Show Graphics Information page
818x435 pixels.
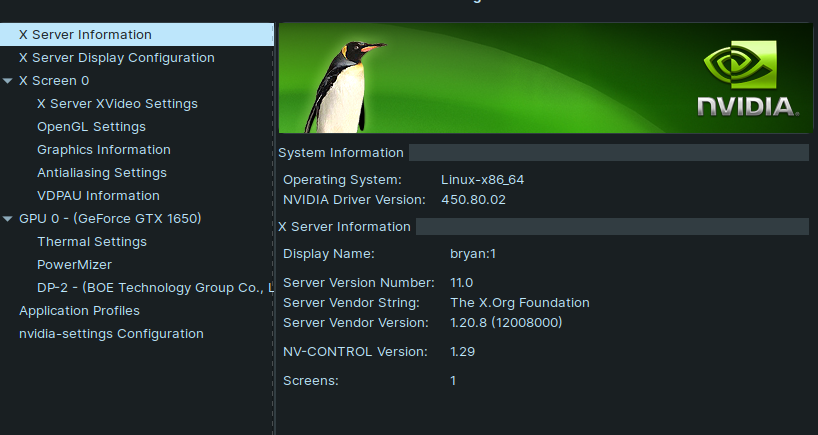[x=103, y=150]
